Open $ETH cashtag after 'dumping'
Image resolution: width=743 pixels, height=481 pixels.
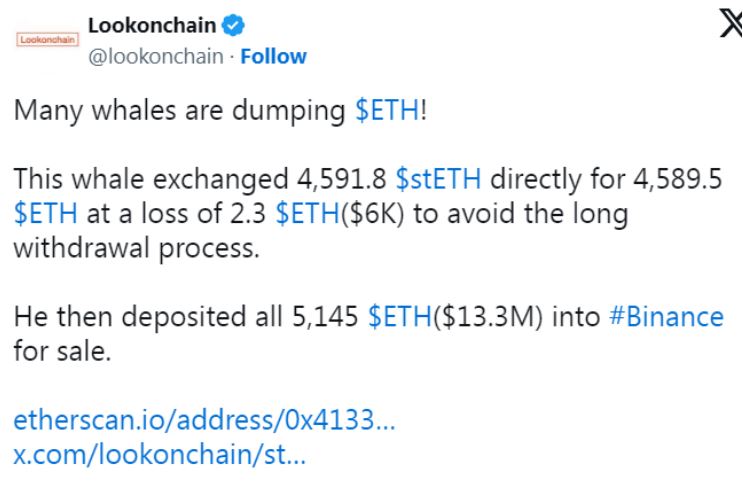[387, 110]
